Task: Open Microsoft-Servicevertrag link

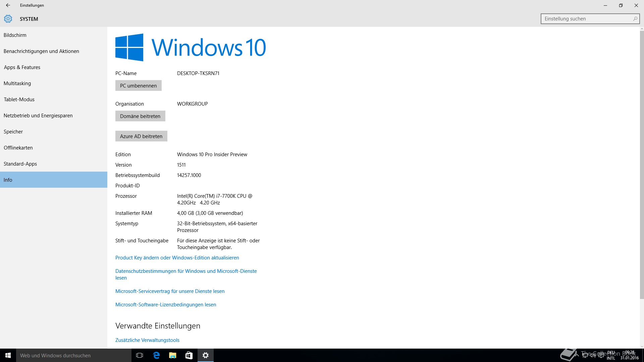Action: pos(170,291)
